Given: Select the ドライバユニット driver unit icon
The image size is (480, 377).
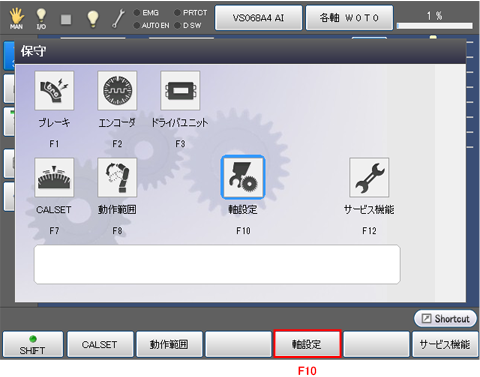Looking at the screenshot, I should (180, 91).
